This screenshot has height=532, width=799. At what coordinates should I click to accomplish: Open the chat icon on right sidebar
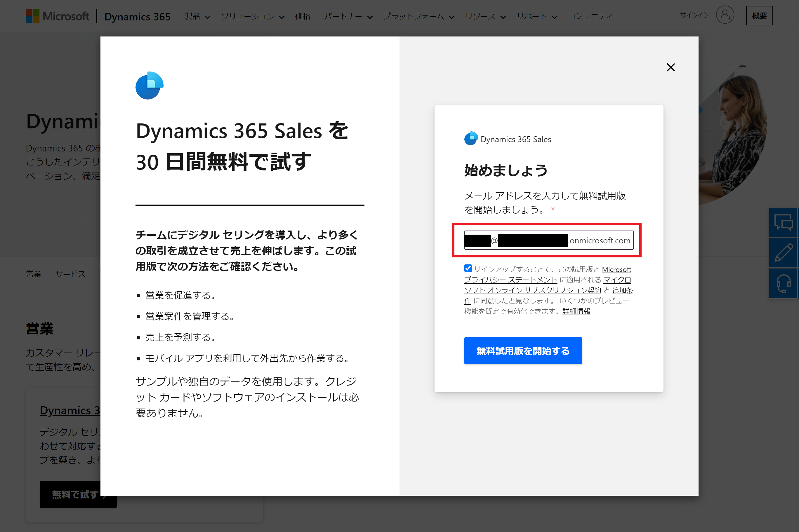pos(784,223)
